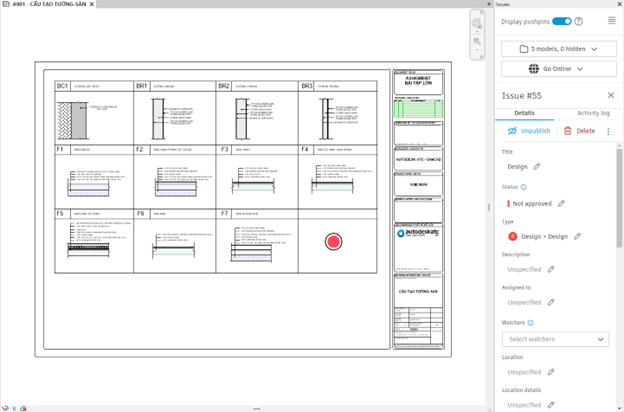624x412 pixels.
Task: Click the BC1 wall detail cell
Action: tap(94, 113)
